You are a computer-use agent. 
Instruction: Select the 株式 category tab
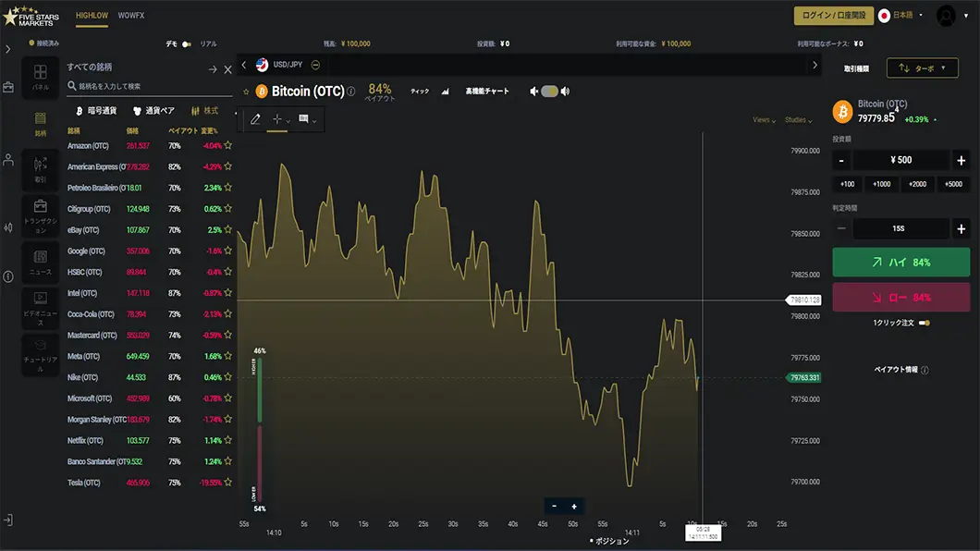point(205,111)
